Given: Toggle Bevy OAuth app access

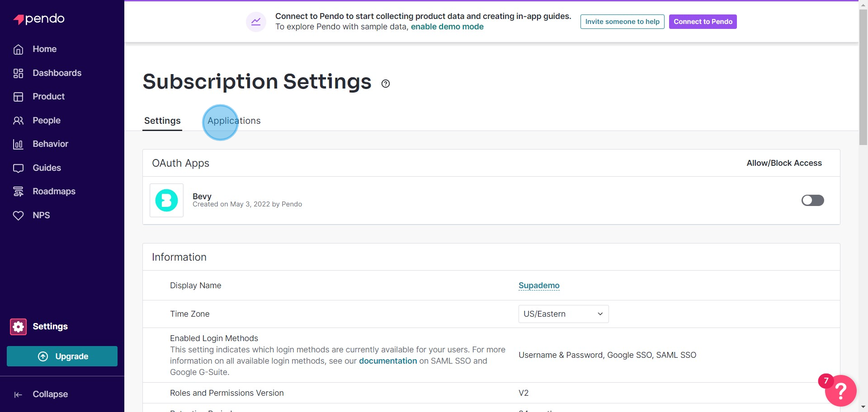Looking at the screenshot, I should click(x=812, y=200).
